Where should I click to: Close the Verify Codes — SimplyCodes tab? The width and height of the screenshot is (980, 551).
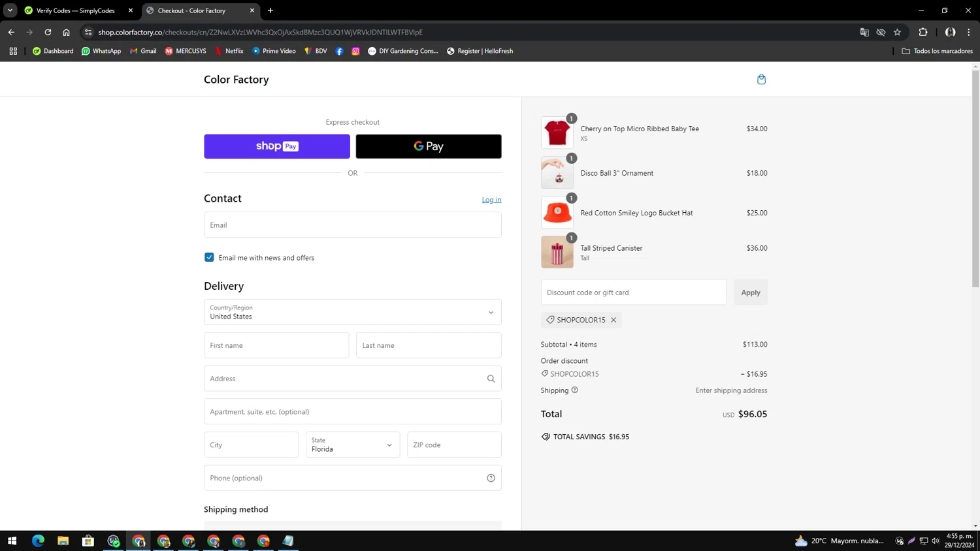[131, 10]
